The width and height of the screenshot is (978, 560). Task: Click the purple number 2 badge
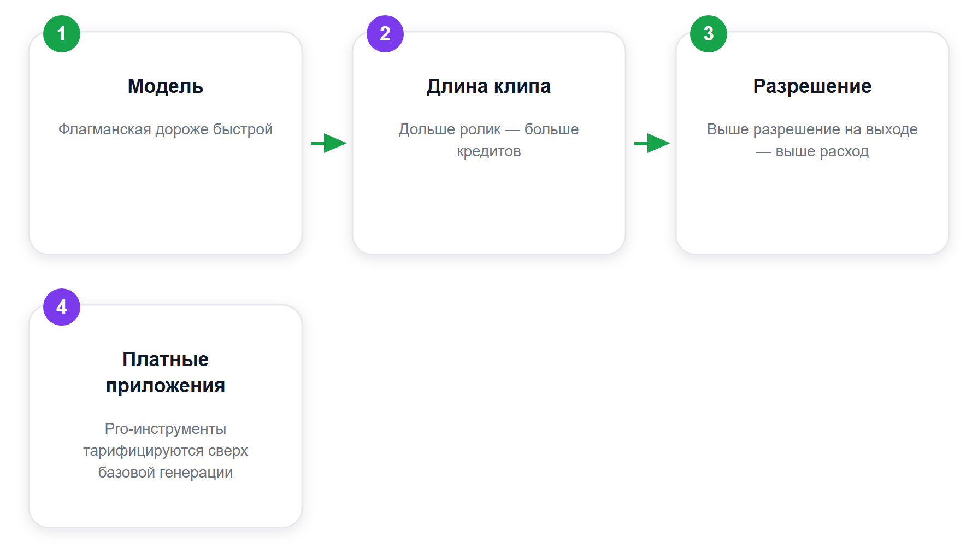pyautogui.click(x=385, y=34)
